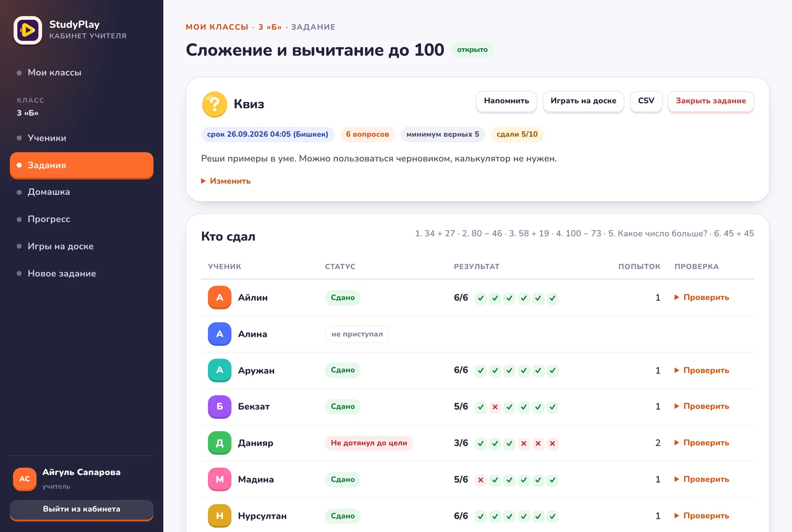Click the 3 «Б» breadcrumb link

point(270,27)
